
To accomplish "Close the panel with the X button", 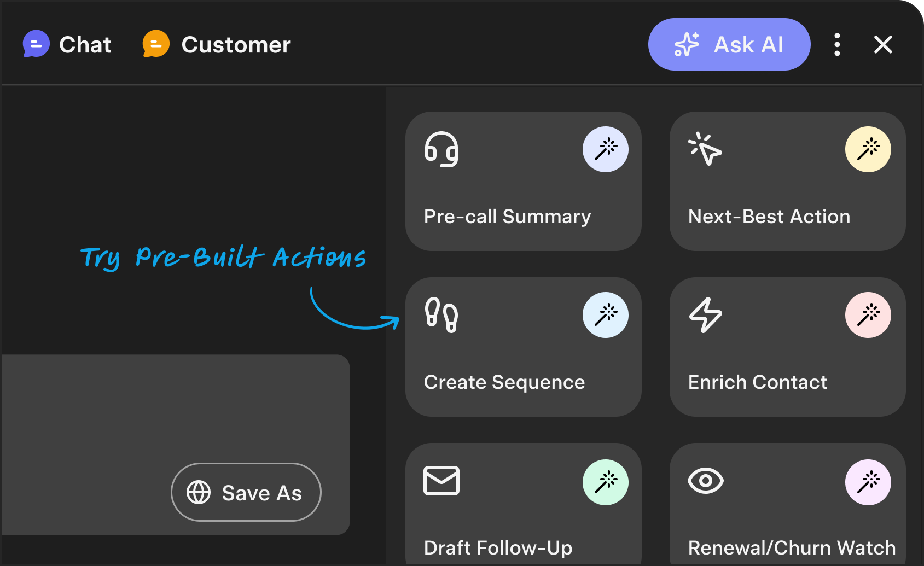I will click(x=883, y=44).
